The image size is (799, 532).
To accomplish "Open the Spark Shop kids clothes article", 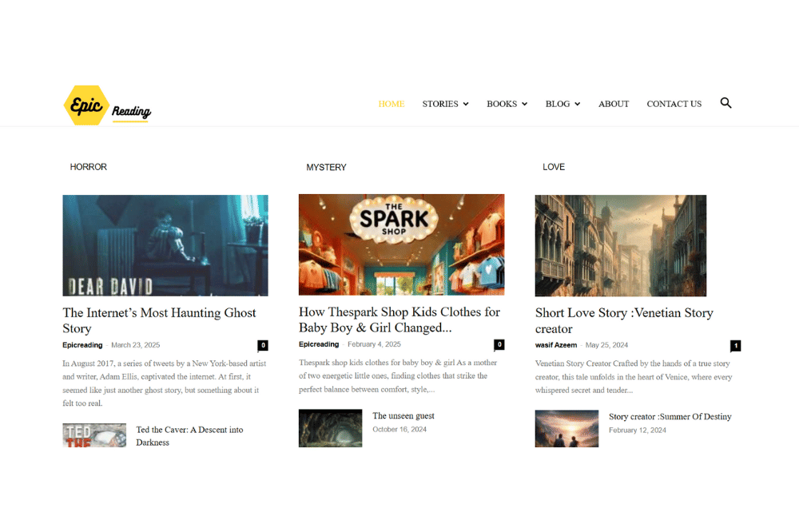I will (x=399, y=320).
